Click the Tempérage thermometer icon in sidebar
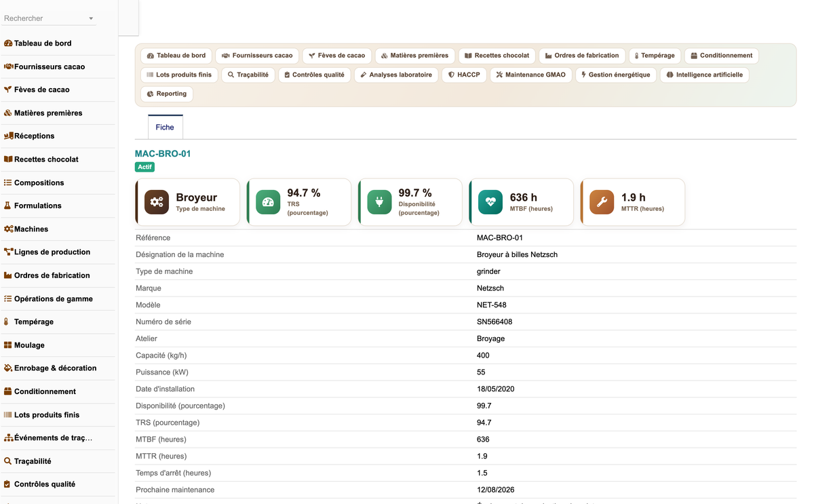The image size is (814, 504). pos(7,322)
